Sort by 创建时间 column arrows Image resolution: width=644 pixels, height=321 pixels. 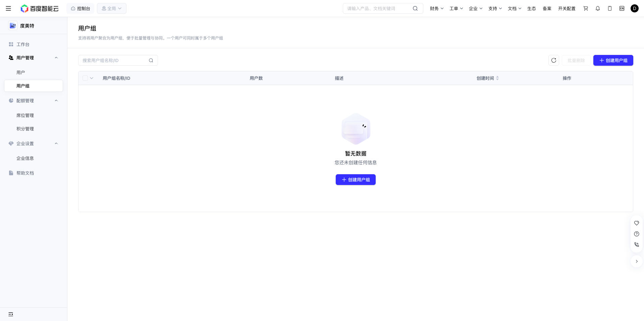[x=497, y=78]
